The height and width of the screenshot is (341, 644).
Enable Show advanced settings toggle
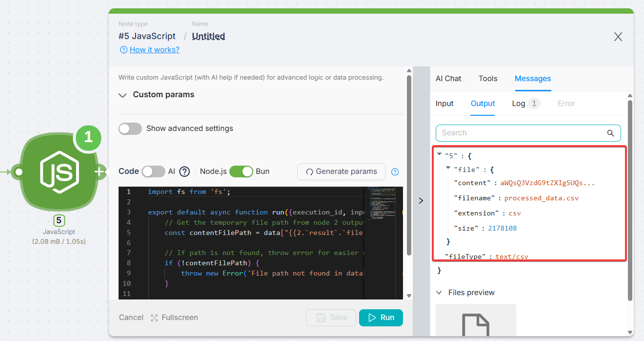(x=130, y=128)
